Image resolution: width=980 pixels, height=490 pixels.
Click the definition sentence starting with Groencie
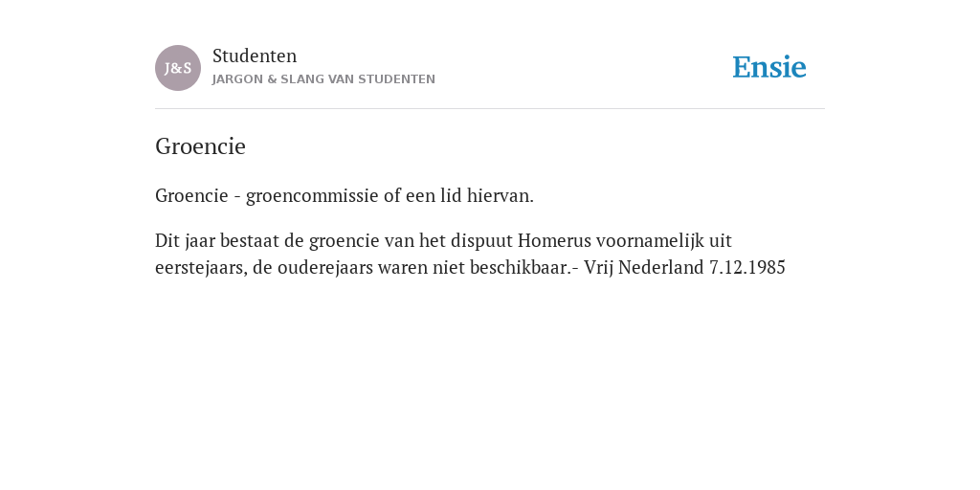coord(345,195)
